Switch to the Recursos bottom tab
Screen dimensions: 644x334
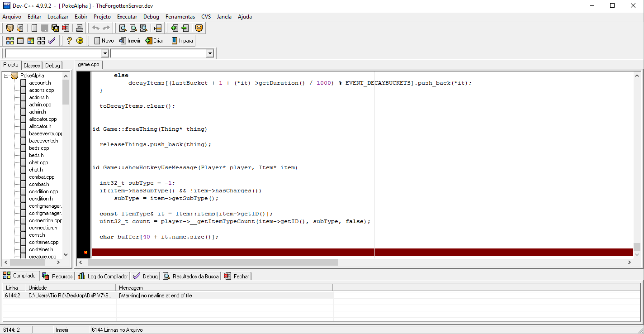click(57, 276)
